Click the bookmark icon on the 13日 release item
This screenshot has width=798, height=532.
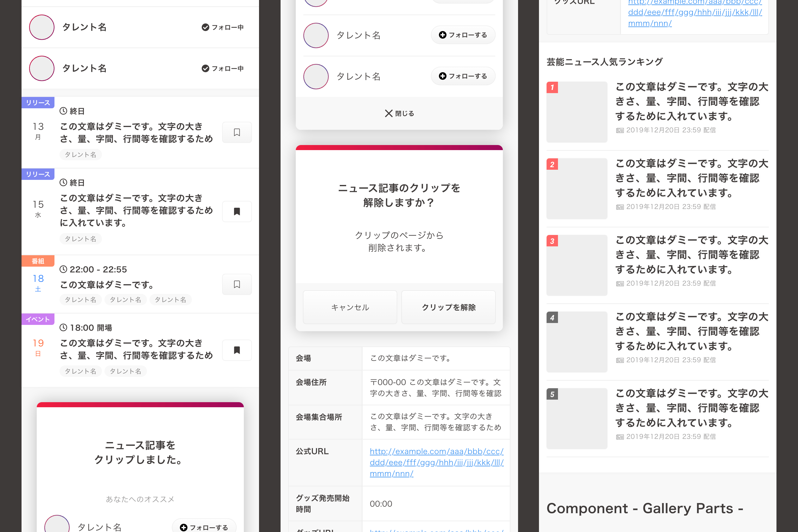(x=237, y=132)
